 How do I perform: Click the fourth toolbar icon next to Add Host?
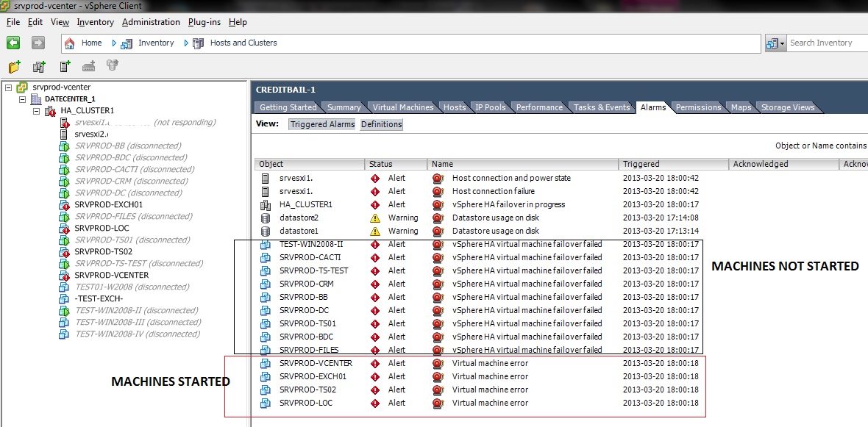(89, 67)
